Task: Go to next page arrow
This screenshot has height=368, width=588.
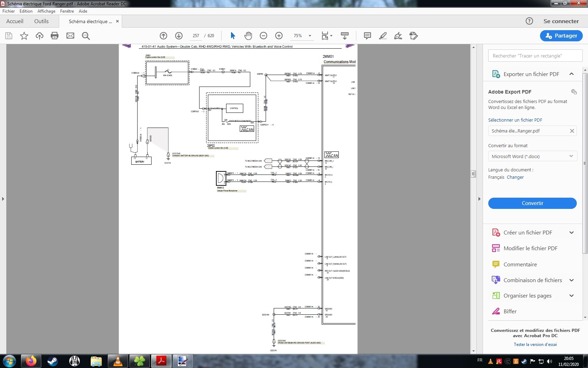Action: click(x=179, y=36)
